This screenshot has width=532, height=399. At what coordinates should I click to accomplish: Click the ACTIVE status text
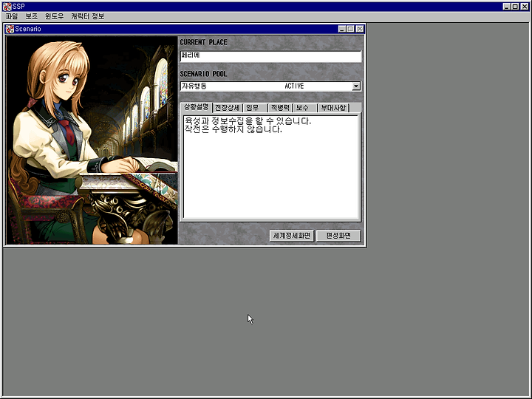pos(294,86)
